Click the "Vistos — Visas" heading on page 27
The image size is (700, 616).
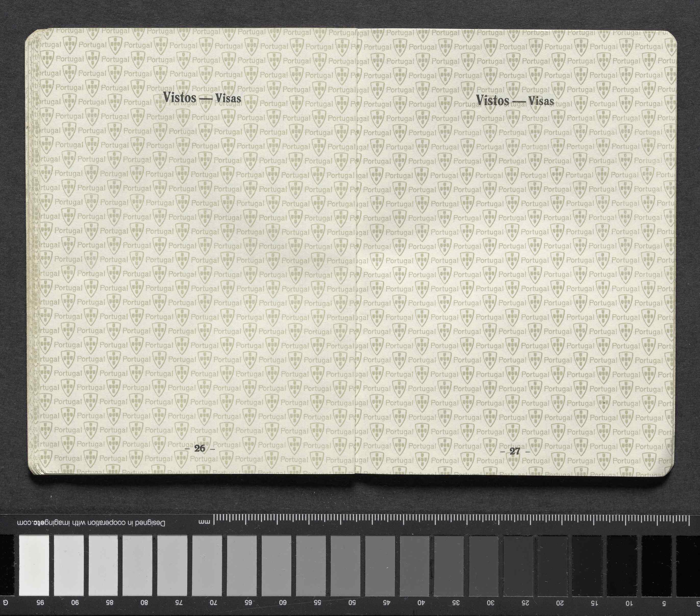515,100
